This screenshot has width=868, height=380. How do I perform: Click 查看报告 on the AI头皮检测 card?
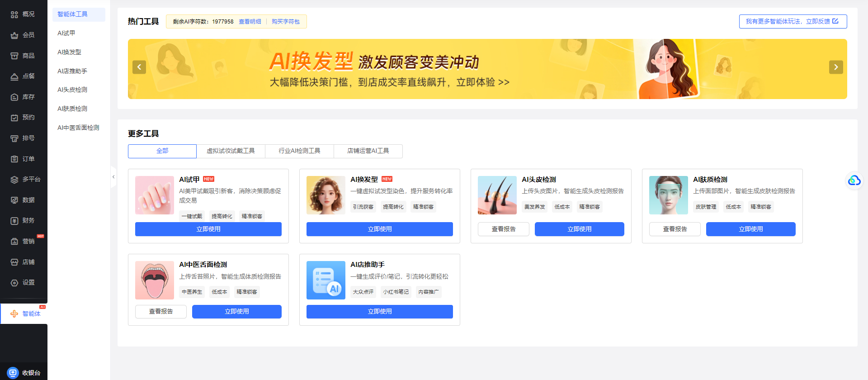(x=504, y=229)
